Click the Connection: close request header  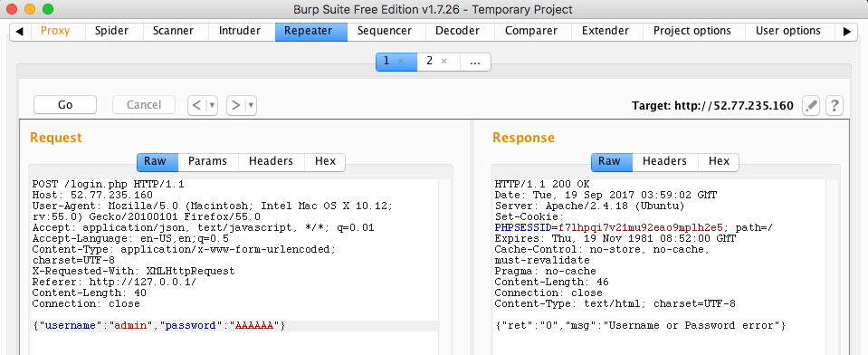pos(86,304)
